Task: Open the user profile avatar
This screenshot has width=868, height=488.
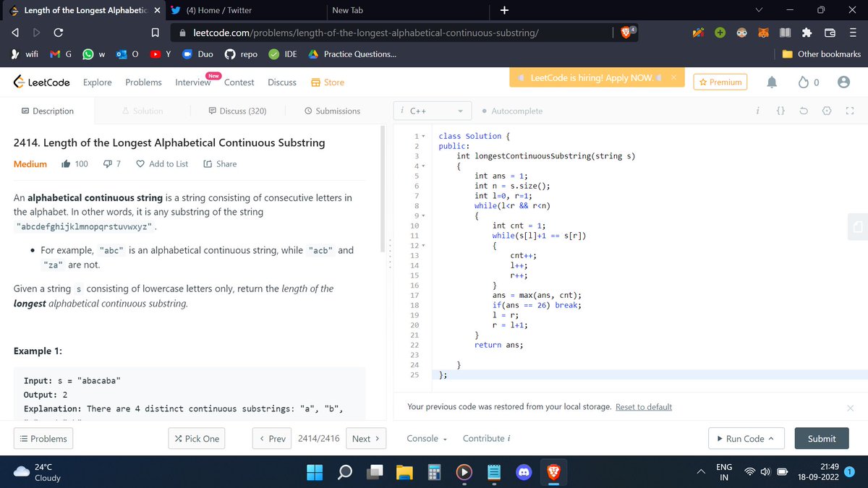Action: [x=843, y=82]
